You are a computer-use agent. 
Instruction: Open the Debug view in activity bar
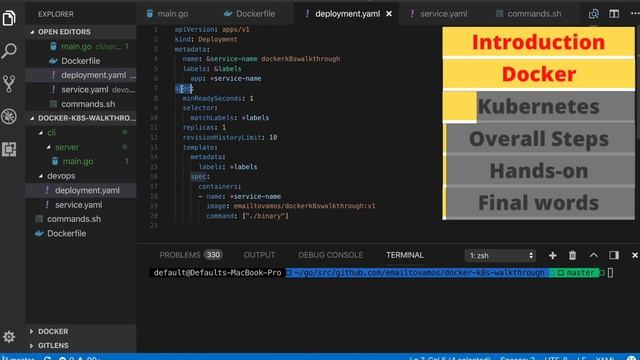pos(9,116)
